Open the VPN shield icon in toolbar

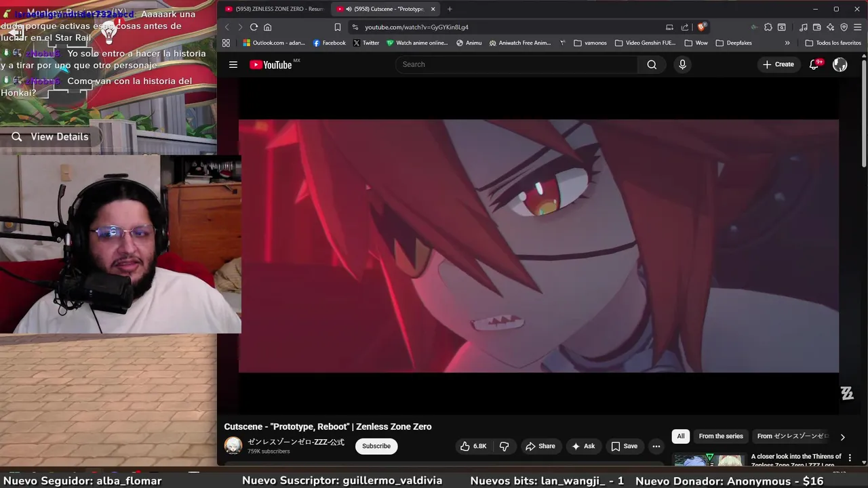tap(844, 27)
